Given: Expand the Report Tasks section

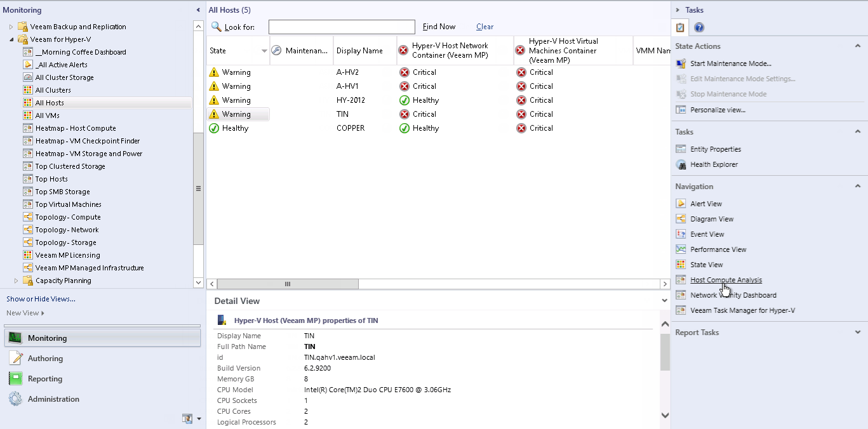Looking at the screenshot, I should [858, 333].
